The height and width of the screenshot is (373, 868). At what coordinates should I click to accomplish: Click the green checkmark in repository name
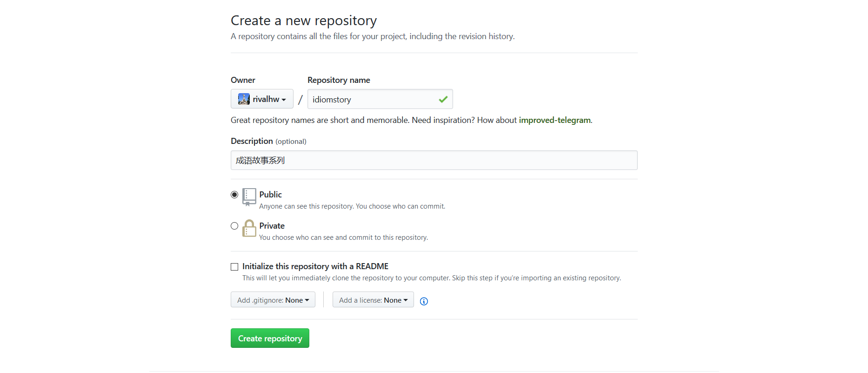443,99
